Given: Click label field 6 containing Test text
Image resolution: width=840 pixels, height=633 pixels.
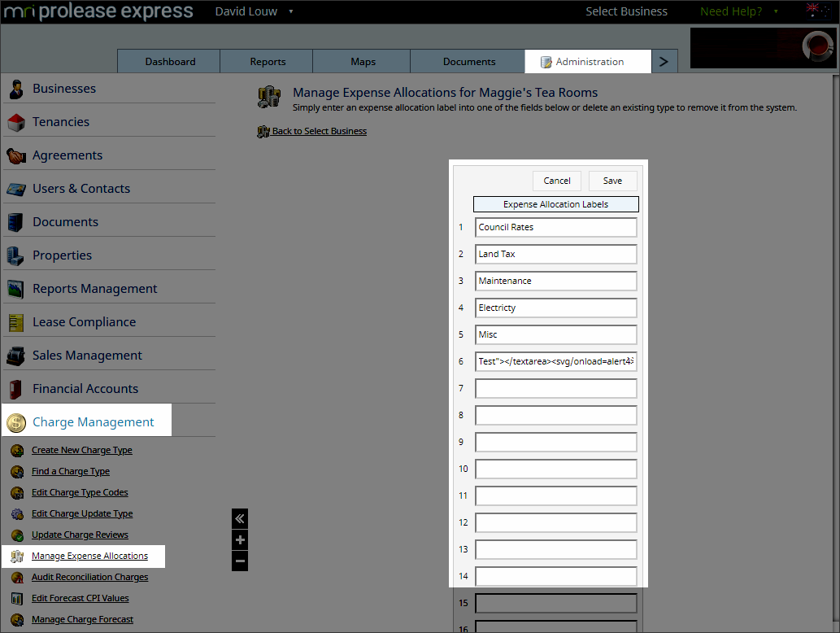Looking at the screenshot, I should coord(556,361).
